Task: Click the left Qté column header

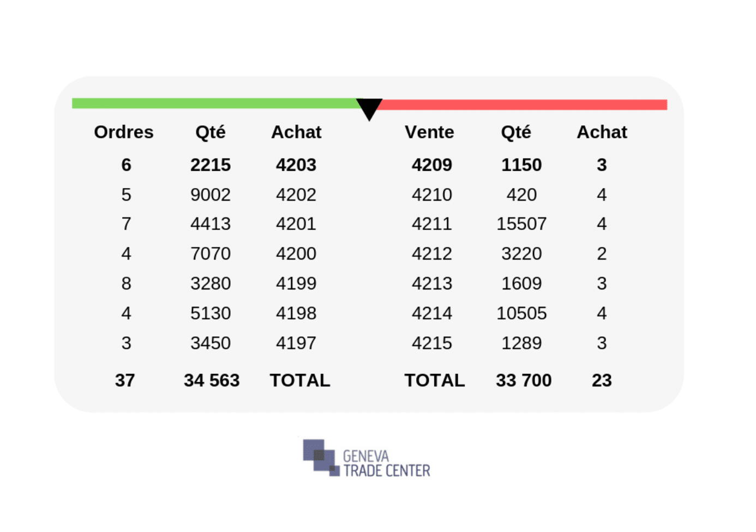Action: [211, 132]
